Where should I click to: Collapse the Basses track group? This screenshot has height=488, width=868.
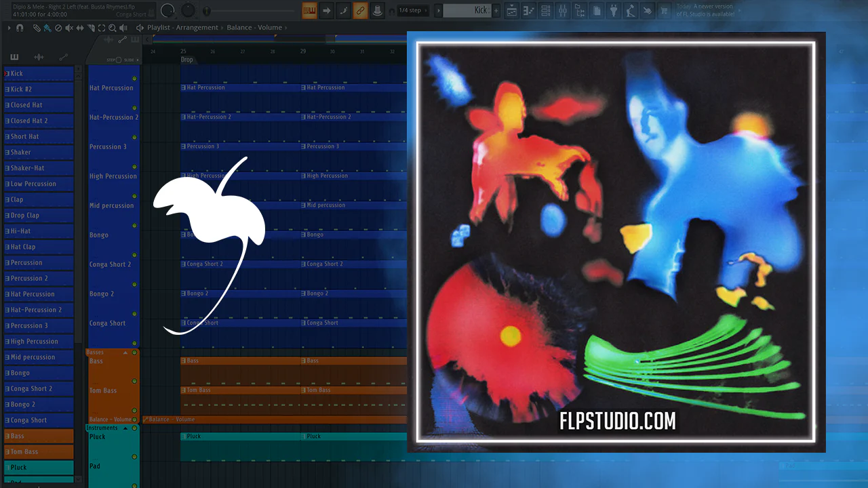coord(125,352)
